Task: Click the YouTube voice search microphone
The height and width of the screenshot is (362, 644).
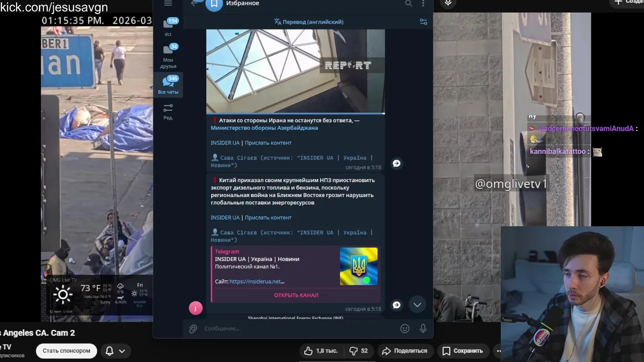Action: coord(448,3)
